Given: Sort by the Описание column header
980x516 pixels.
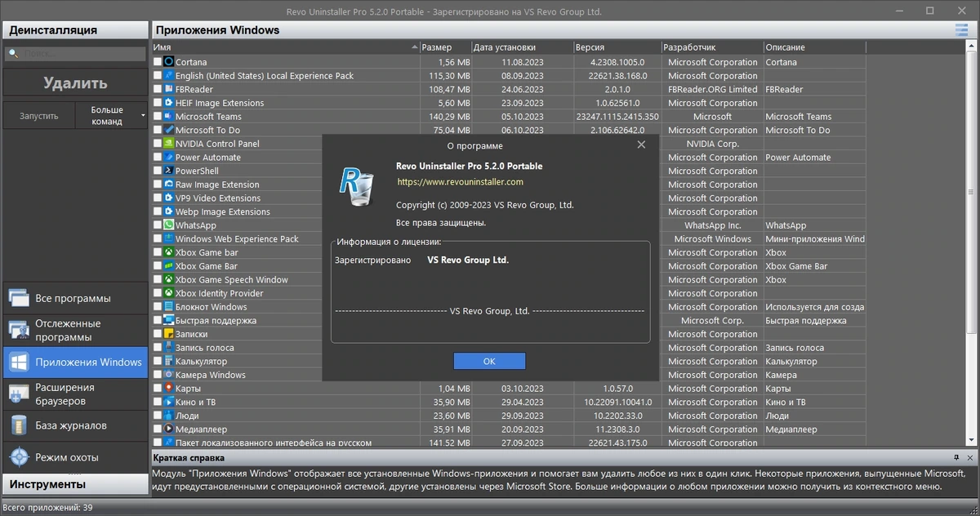Looking at the screenshot, I should coord(814,47).
